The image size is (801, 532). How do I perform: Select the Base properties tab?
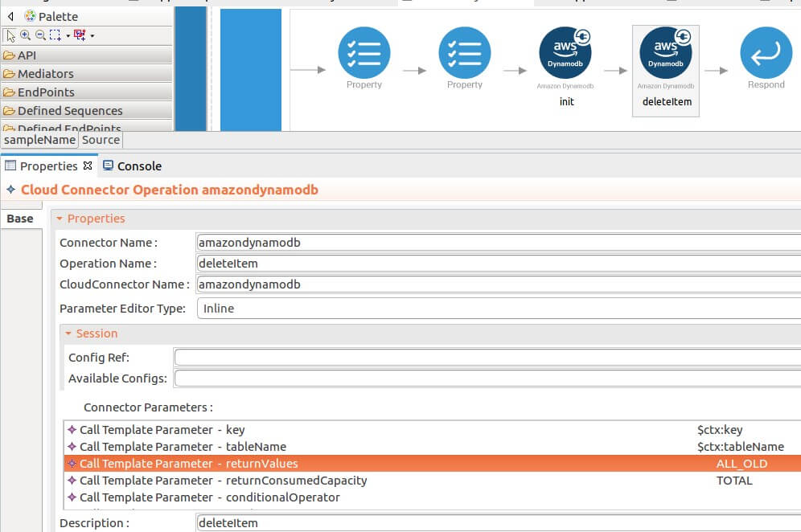(20, 219)
